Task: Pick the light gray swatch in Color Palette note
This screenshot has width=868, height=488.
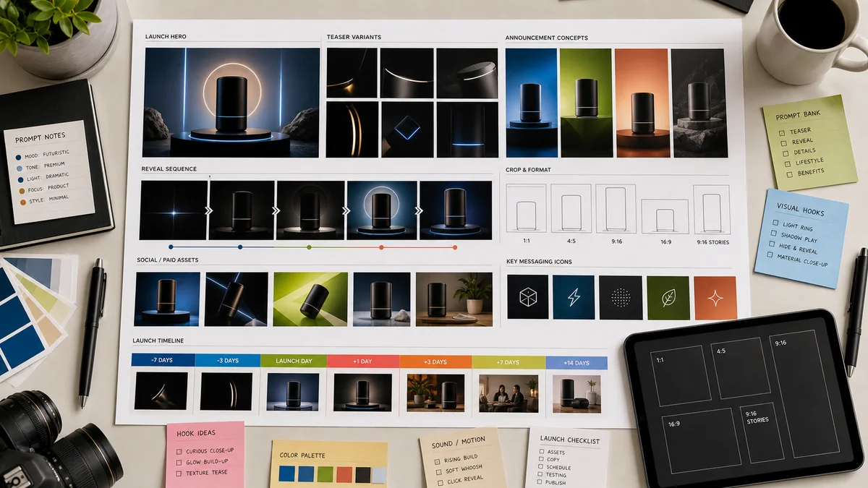Action: point(379,475)
